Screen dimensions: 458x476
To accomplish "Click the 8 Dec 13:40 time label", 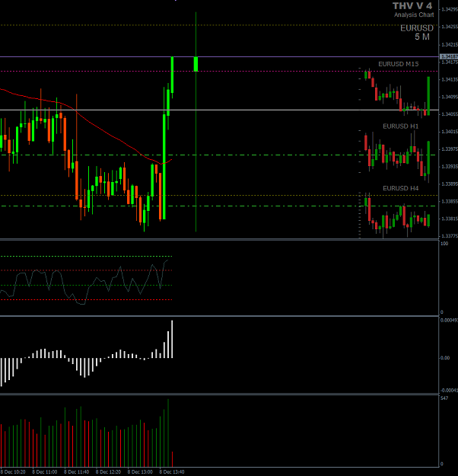I will (x=172, y=472).
